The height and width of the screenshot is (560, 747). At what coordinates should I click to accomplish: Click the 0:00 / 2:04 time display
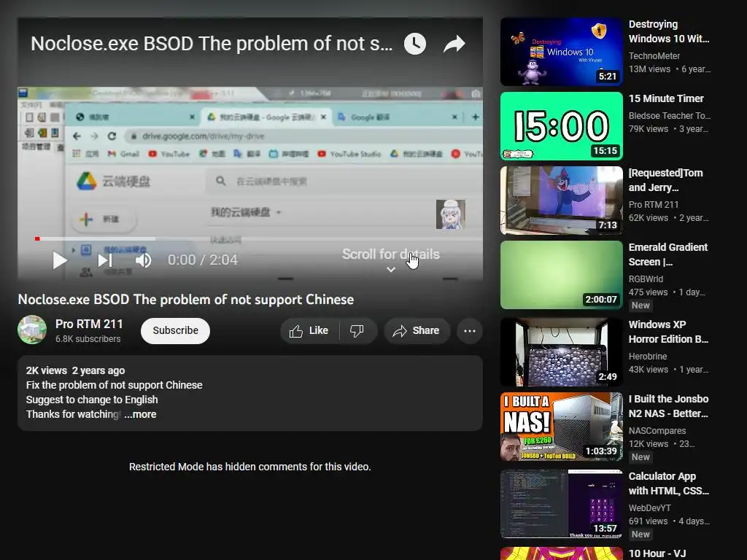(x=203, y=260)
